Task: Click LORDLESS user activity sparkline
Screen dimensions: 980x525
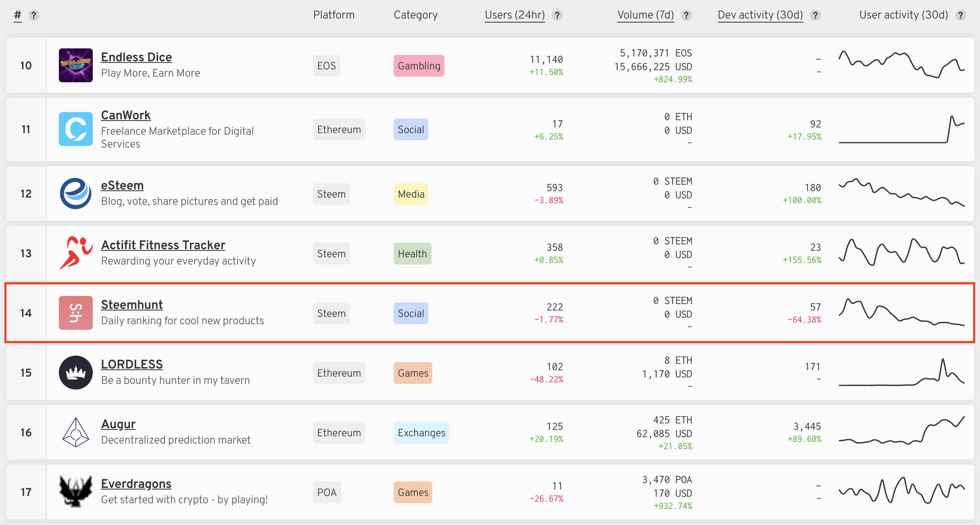Action: coord(902,372)
